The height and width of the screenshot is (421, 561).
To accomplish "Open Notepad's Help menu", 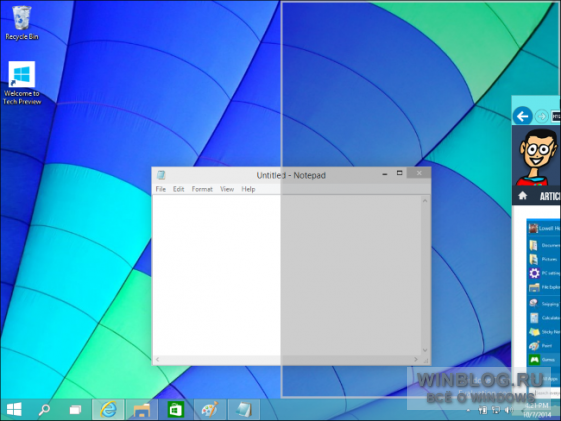I will (x=248, y=189).
